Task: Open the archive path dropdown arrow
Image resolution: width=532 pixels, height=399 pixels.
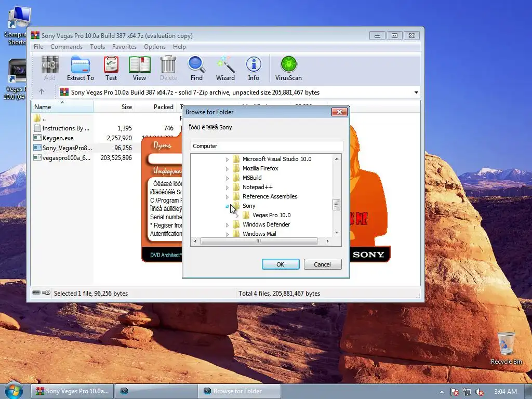Action: [416, 92]
